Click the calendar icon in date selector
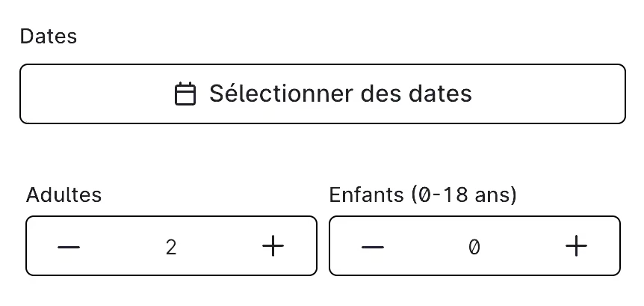 click(x=185, y=94)
